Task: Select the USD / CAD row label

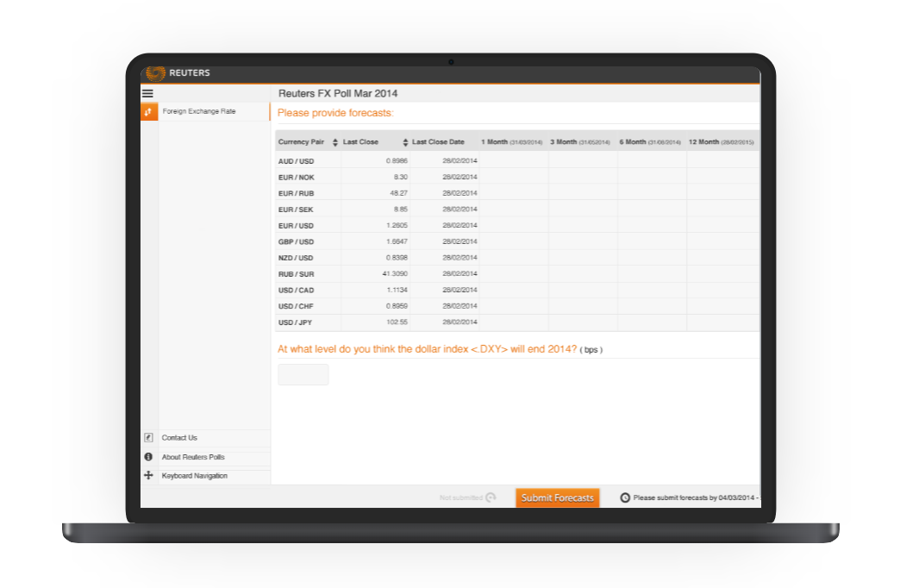Action: point(297,290)
